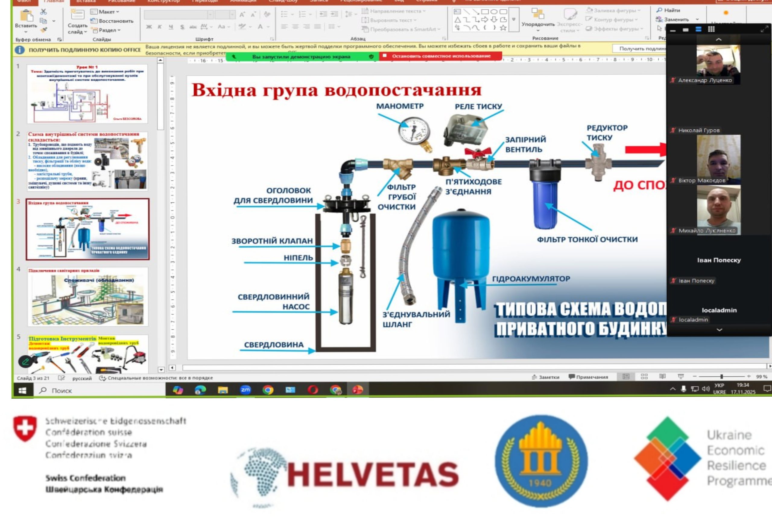Select the star shape in shapes gallery
The height and width of the screenshot is (532, 772).
(503, 28)
